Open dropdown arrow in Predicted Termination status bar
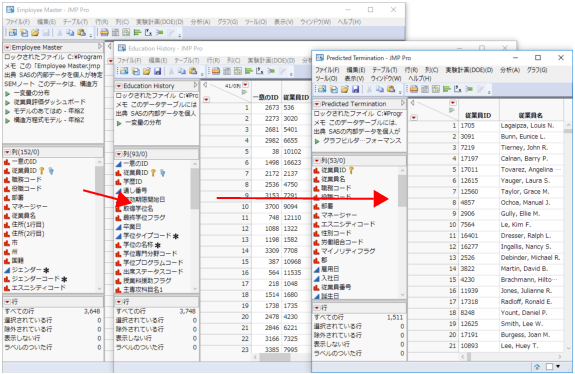 (558, 366)
